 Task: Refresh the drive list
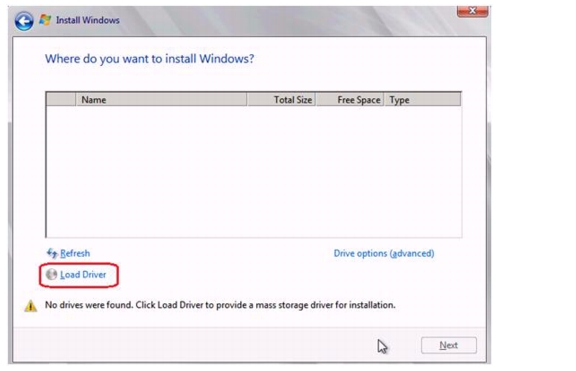point(75,253)
